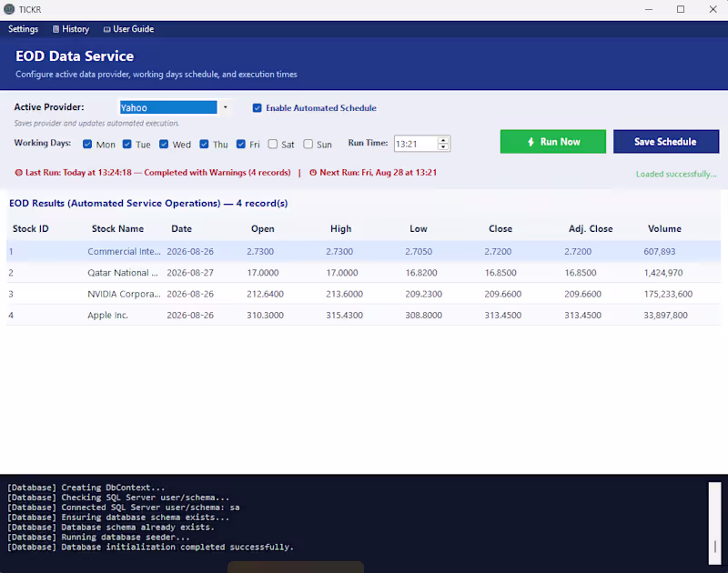This screenshot has height=573, width=728.
Task: Click log line Creating DbContext...
Action: click(86, 488)
